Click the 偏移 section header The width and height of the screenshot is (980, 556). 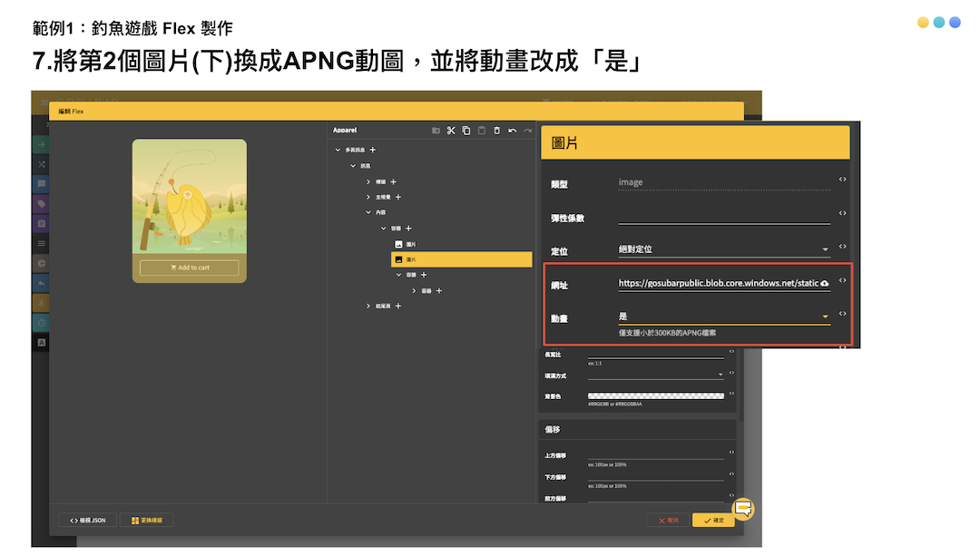(637, 429)
